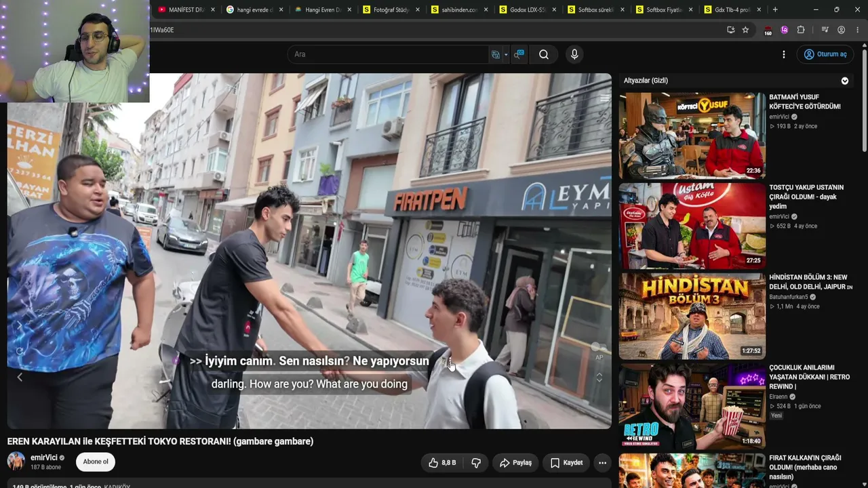The width and height of the screenshot is (868, 488).
Task: Click the address bar URL text
Action: 162,30
